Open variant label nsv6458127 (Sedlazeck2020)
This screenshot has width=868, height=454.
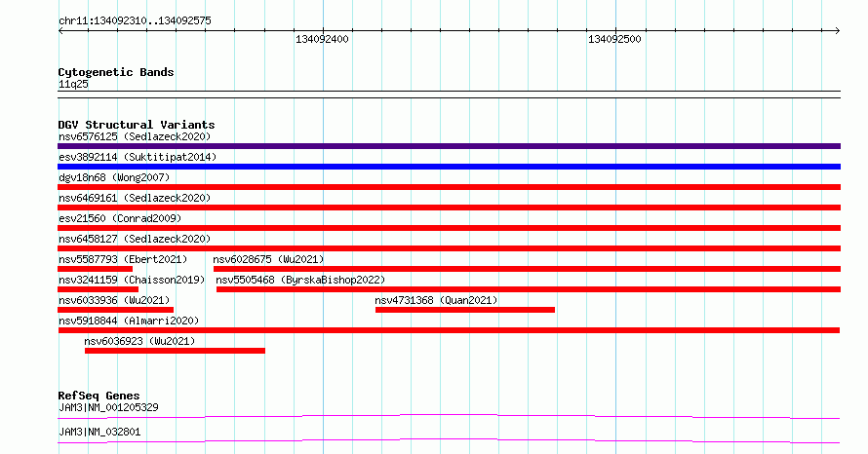(x=135, y=239)
